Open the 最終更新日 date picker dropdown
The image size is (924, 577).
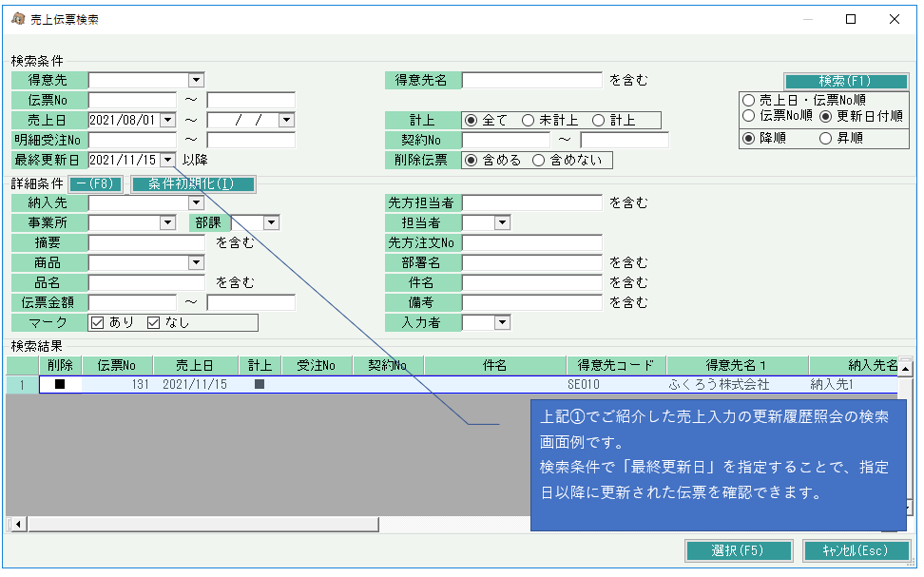tap(167, 161)
